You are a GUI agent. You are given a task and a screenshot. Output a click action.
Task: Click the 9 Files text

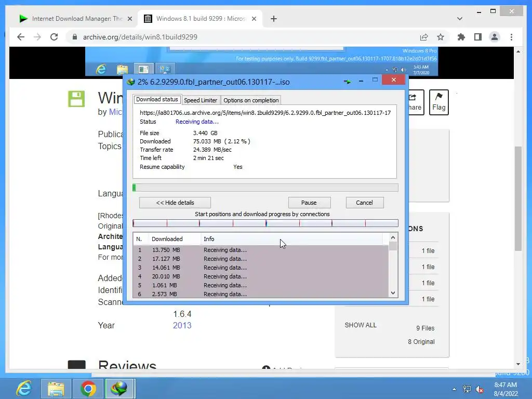[425, 328]
